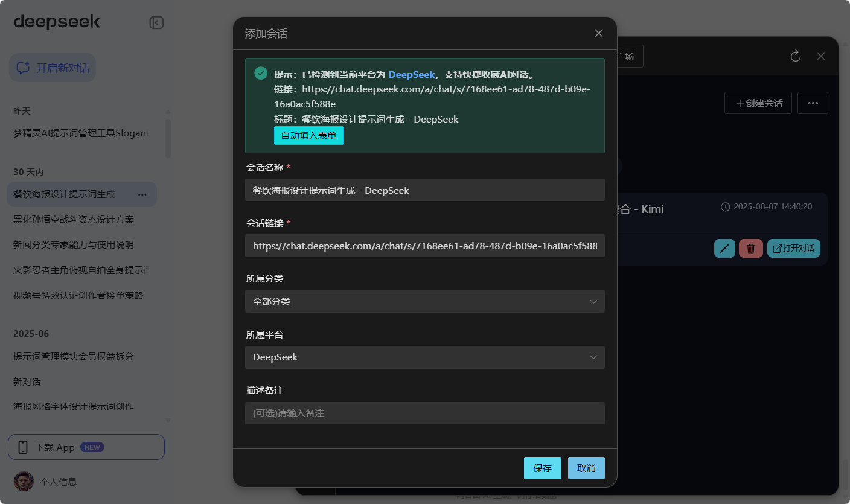Click the 会话链接 input field
The image size is (850, 504).
pyautogui.click(x=425, y=246)
